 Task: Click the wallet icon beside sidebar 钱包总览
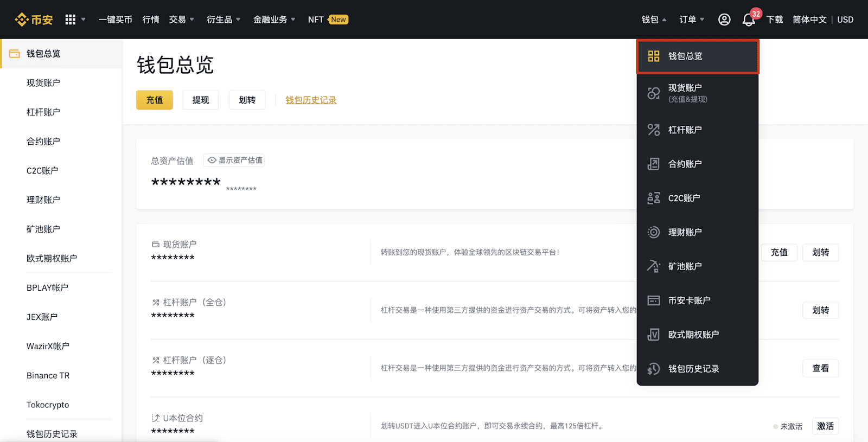[x=15, y=54]
